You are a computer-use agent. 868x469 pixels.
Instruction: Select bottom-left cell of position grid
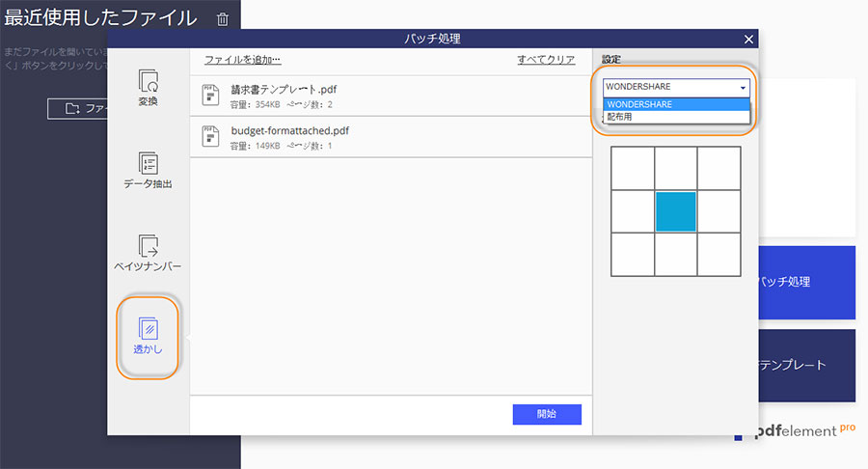[x=633, y=255]
